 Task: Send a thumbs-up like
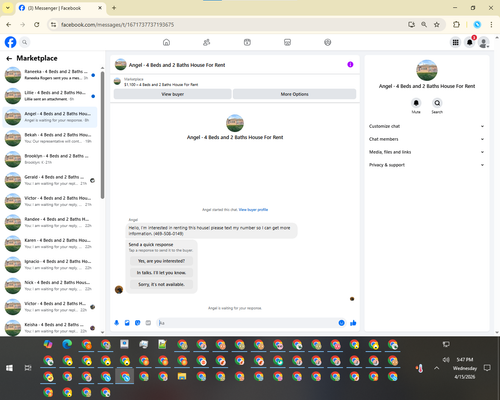pos(353,323)
